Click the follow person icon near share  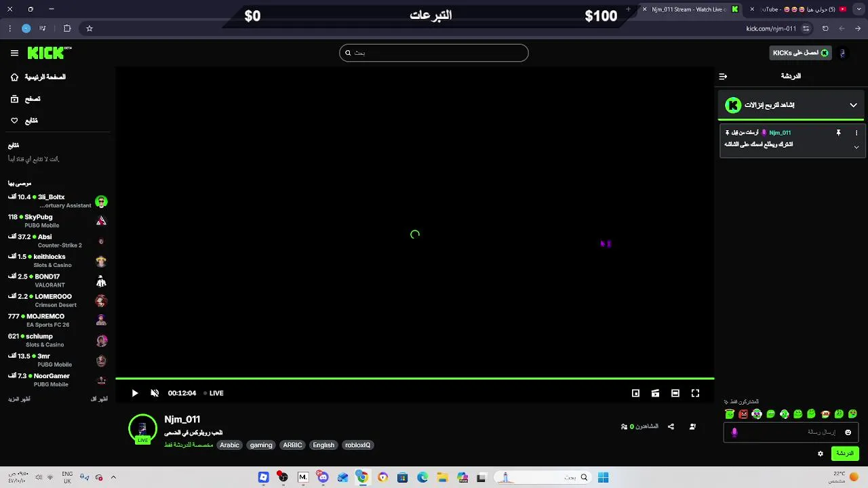tap(692, 426)
